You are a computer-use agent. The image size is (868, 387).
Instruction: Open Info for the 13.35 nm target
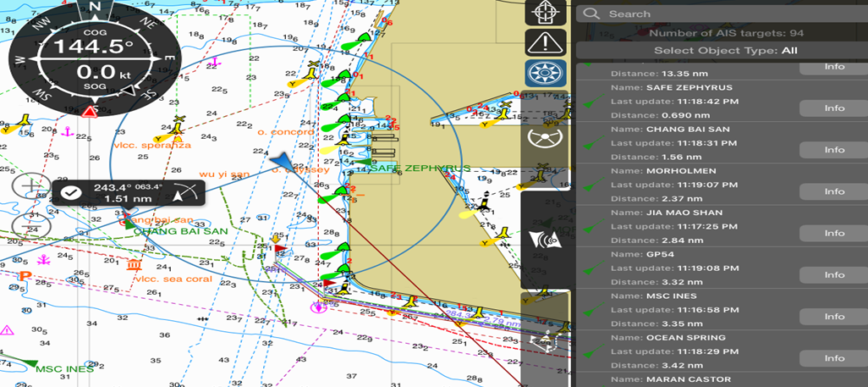click(833, 67)
